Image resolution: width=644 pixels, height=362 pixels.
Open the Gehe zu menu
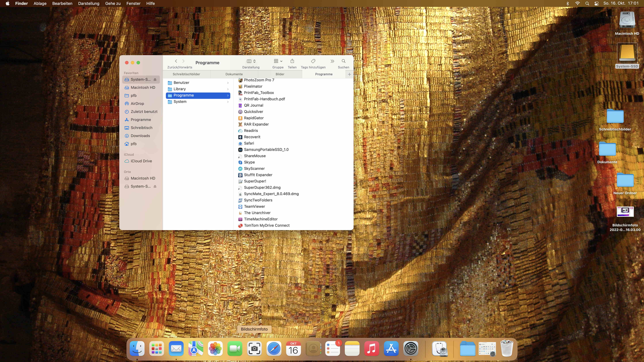tap(113, 3)
